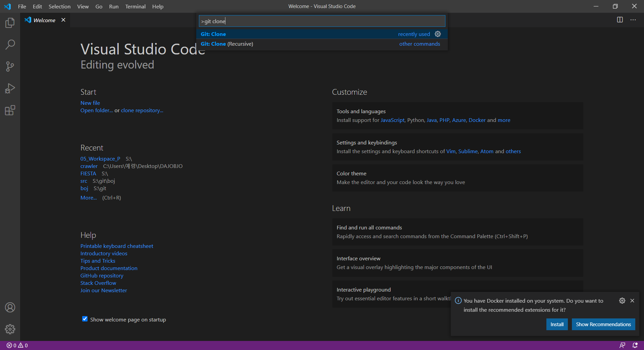
Task: Open the Edit menu
Action: click(37, 6)
